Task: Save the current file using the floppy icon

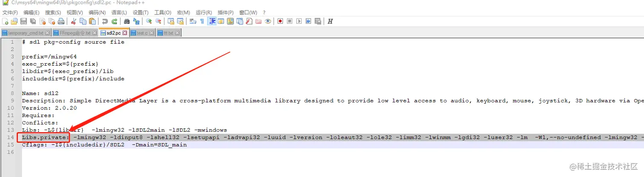Action: tap(23, 21)
